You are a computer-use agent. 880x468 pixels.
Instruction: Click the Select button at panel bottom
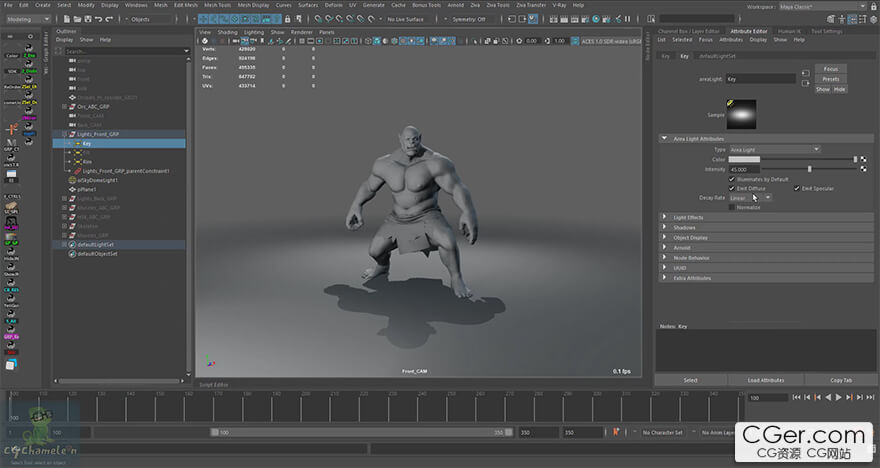(690, 380)
